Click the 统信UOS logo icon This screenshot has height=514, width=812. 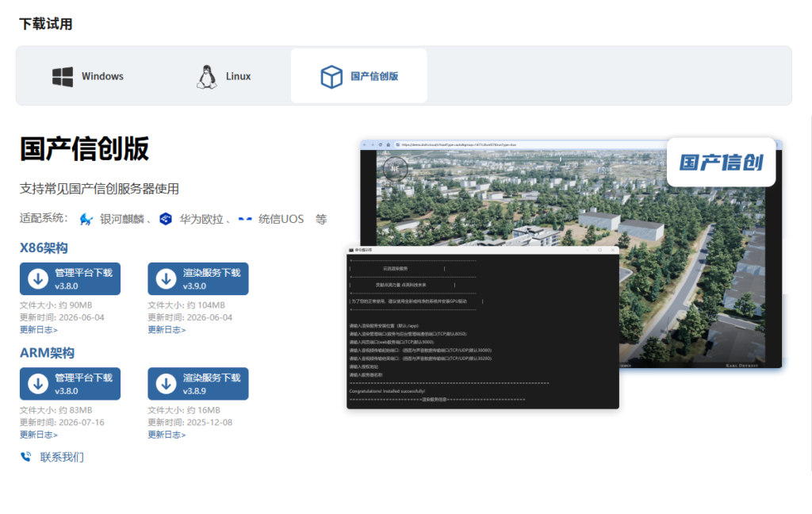245,219
